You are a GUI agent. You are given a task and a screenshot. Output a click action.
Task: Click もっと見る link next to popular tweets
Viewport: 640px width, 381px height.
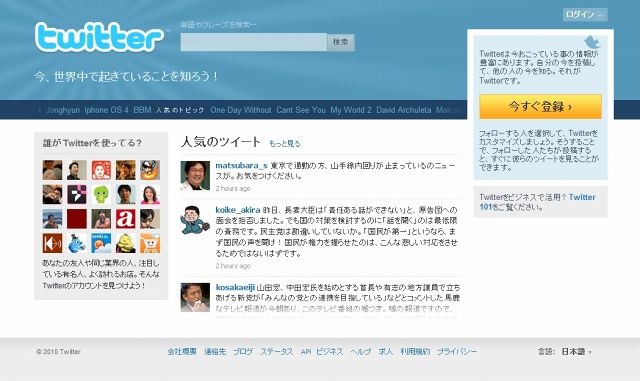tap(284, 144)
